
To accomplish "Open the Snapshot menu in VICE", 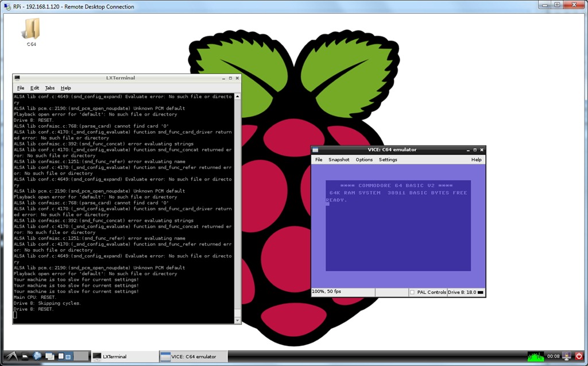I will coord(339,160).
